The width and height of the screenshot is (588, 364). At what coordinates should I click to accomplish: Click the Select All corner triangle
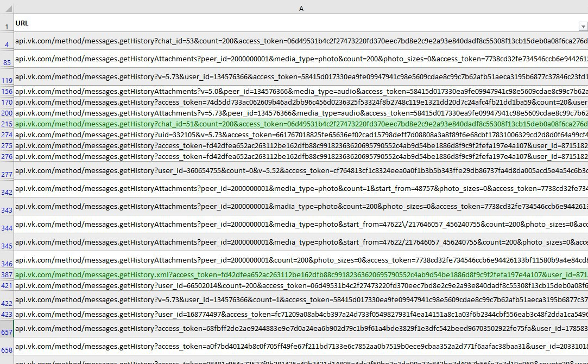tap(9, 9)
